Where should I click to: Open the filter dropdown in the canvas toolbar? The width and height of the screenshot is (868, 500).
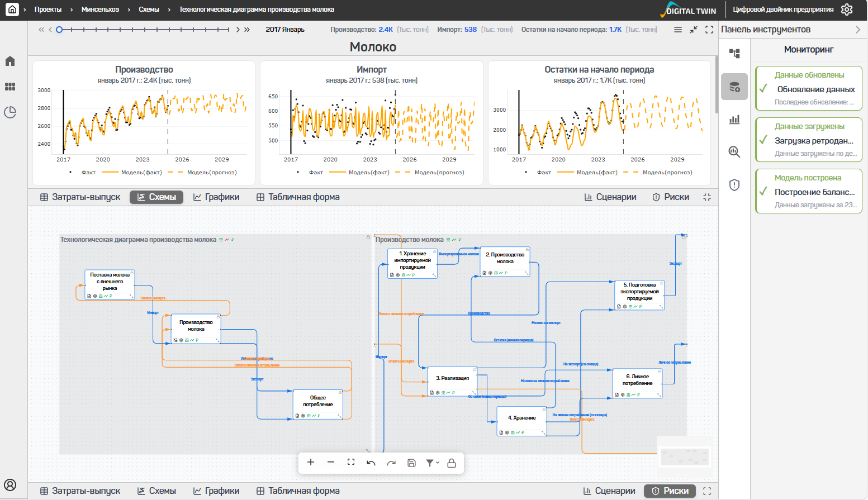432,463
